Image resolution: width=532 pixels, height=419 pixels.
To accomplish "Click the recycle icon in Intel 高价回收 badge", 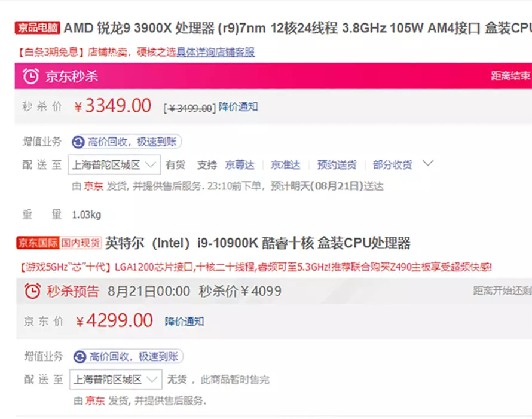I will pyautogui.click(x=80, y=357).
